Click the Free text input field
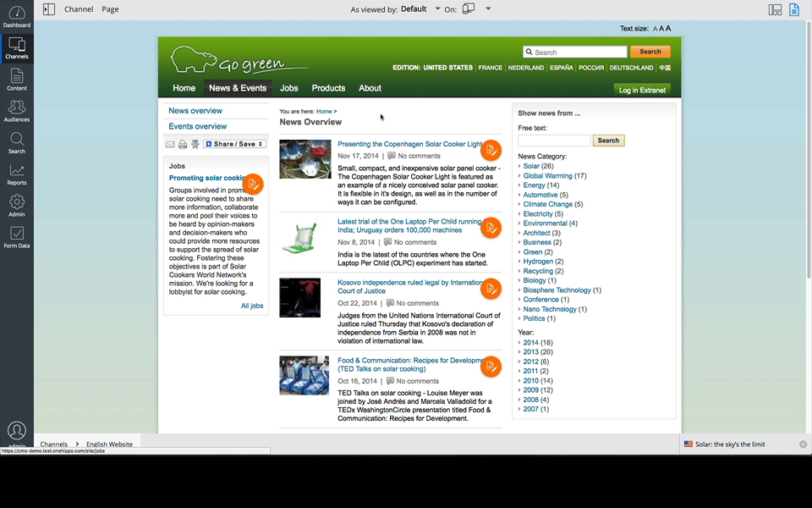This screenshot has width=812, height=508. [554, 141]
